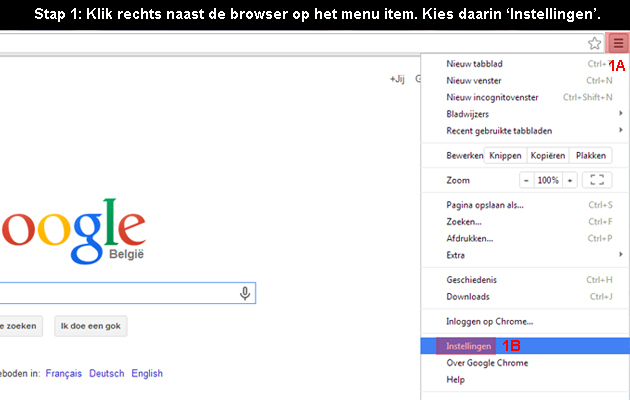Open Downloads from the menu
The image size is (630, 400).
525,297
